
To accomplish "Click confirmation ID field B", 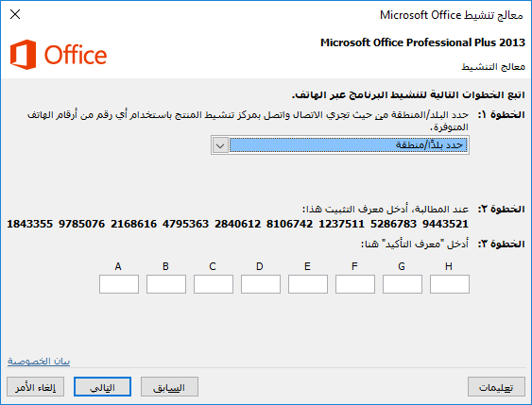I will click(x=166, y=284).
